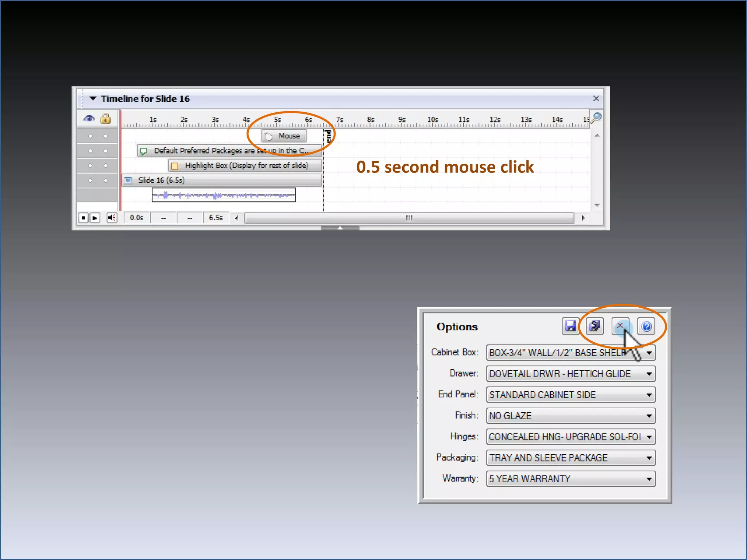Stop timeline playback
This screenshot has width=747, height=560.
83,218
